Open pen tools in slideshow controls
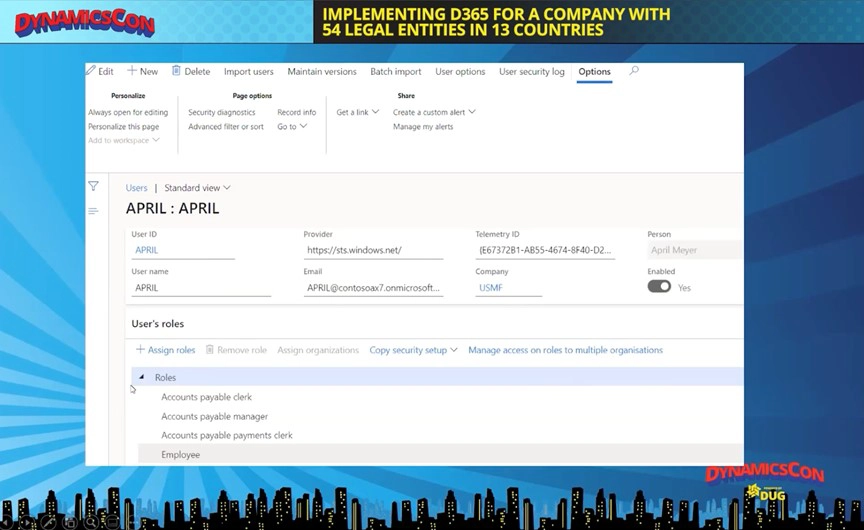The width and height of the screenshot is (864, 530). (48, 521)
